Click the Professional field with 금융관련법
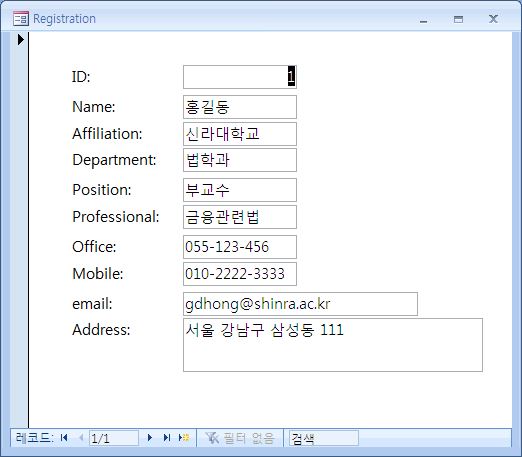 (240, 217)
